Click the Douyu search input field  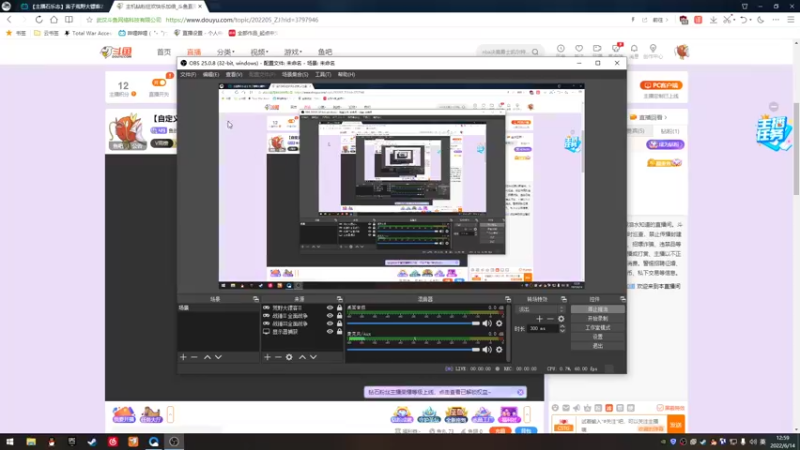[505, 52]
